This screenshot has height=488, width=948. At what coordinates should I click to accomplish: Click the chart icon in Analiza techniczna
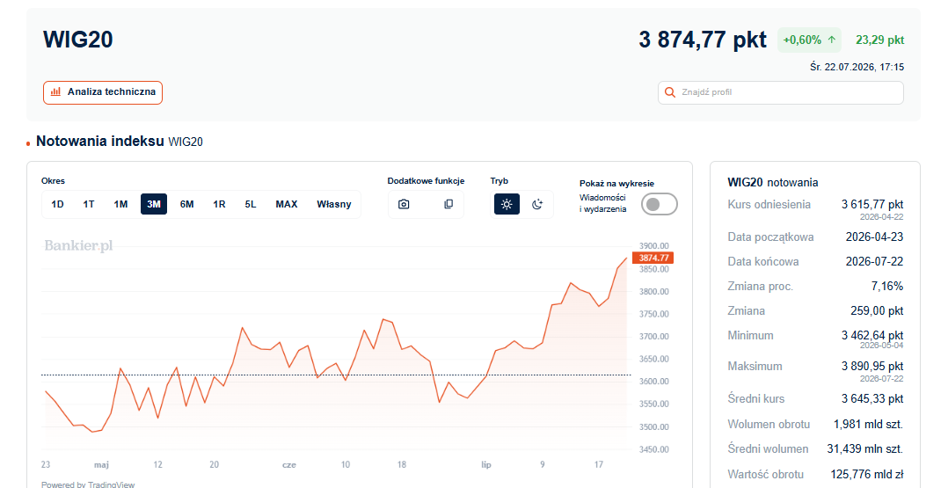(x=56, y=92)
